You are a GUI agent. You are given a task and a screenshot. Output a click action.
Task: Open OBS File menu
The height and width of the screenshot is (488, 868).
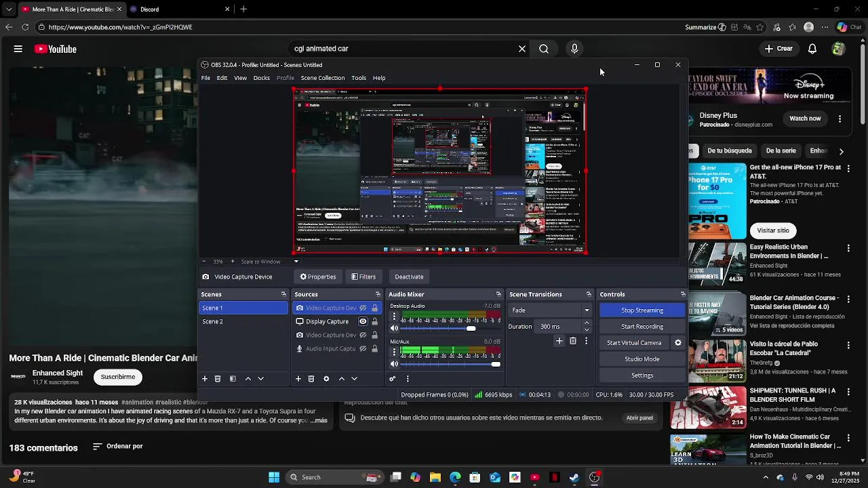(205, 78)
